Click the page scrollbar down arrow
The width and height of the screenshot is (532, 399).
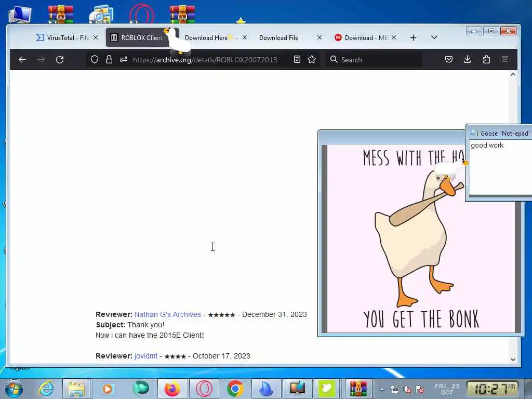pos(513,360)
